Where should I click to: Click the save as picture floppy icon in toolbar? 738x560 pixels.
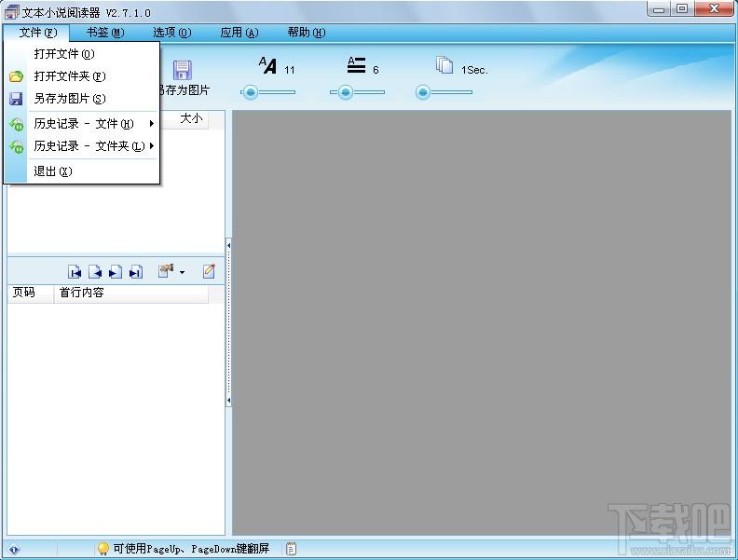click(x=182, y=70)
